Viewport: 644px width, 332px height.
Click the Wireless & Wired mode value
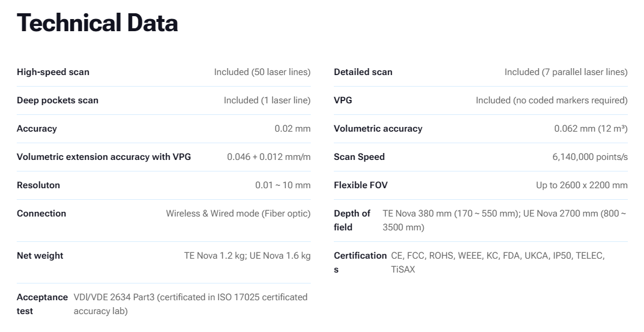coord(238,214)
